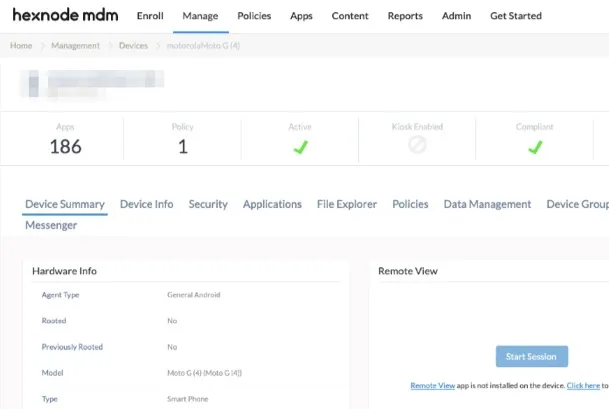
Task: Follow the Click here link
Action: pos(583,385)
